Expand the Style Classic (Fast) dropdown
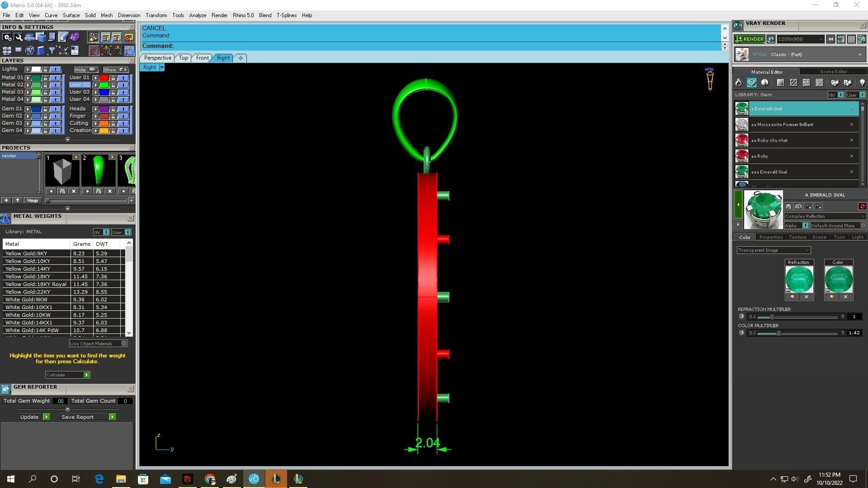The image size is (868, 488). [859, 55]
